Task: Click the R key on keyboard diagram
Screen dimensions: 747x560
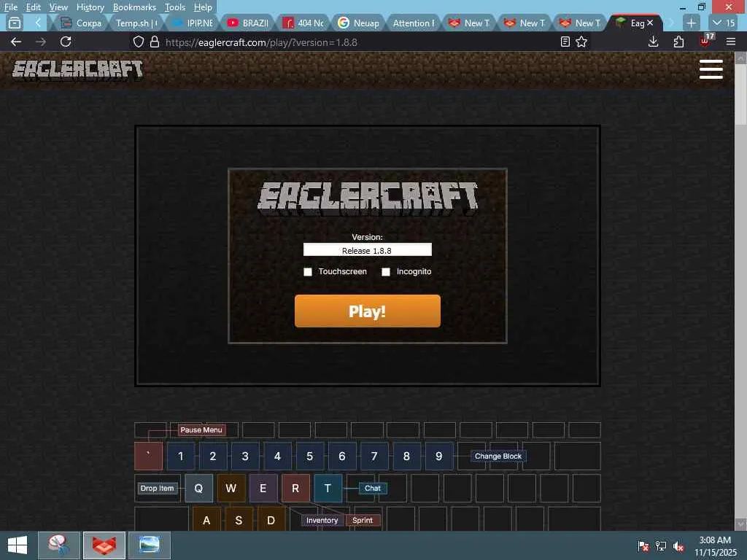Action: click(295, 488)
